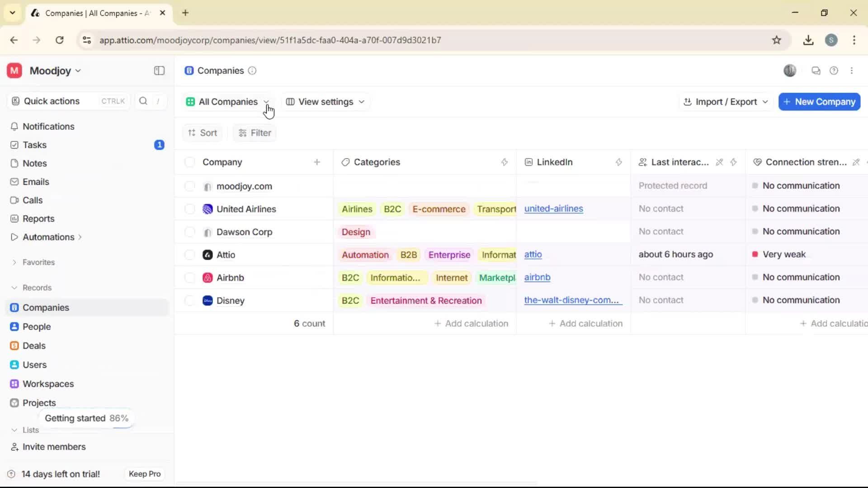Viewport: 868px width, 488px height.
Task: Open the airbnb LinkedIn link
Action: [x=538, y=277]
